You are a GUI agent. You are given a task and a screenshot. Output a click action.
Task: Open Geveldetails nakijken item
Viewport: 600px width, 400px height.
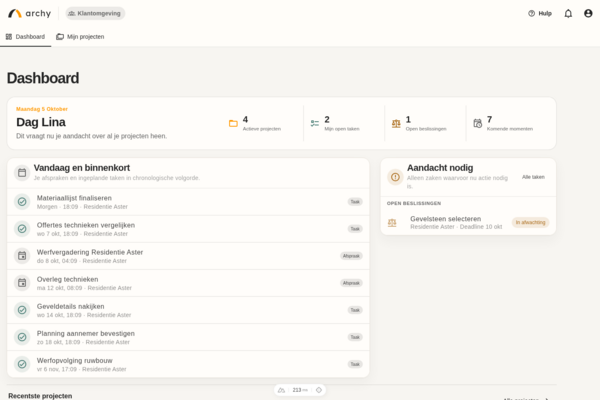point(188,310)
